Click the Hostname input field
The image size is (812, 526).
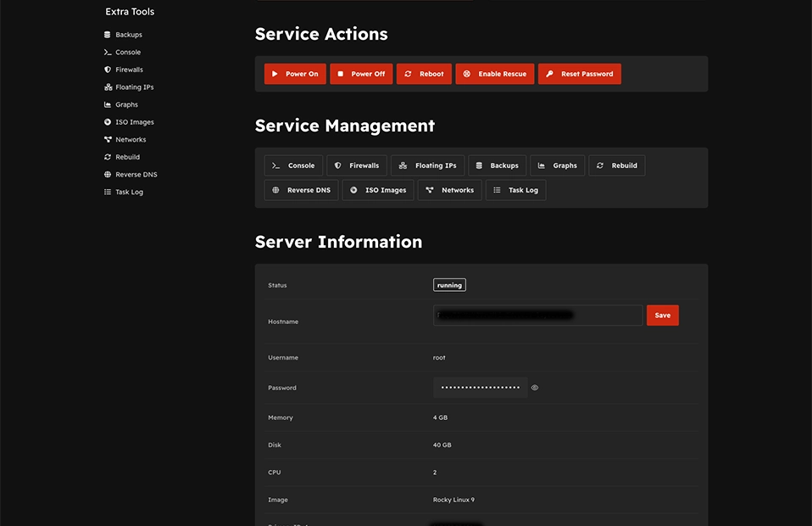(537, 316)
